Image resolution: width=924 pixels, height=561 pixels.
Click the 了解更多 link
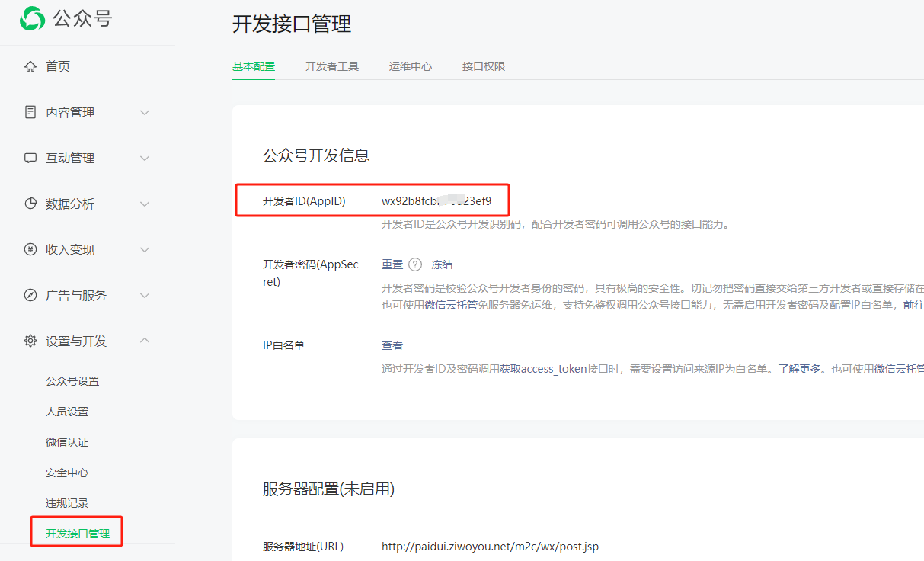tap(800, 369)
